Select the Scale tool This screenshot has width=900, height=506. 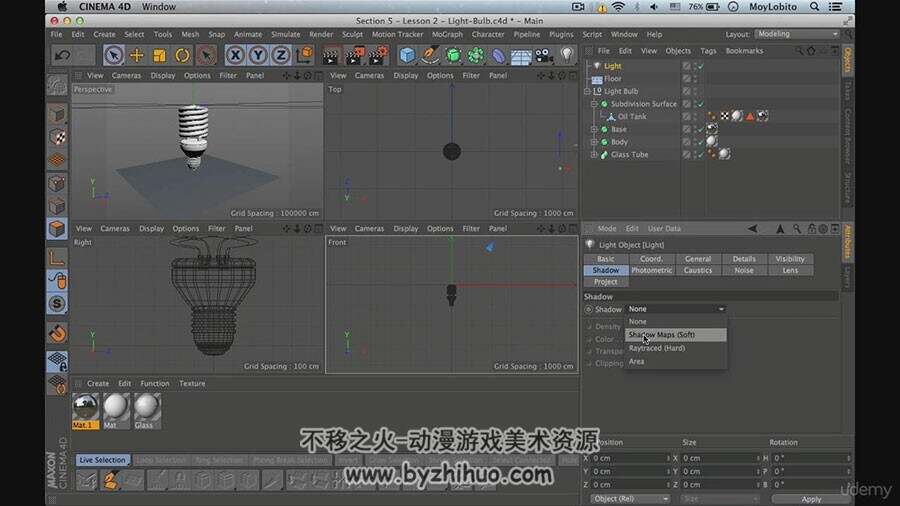(159, 55)
